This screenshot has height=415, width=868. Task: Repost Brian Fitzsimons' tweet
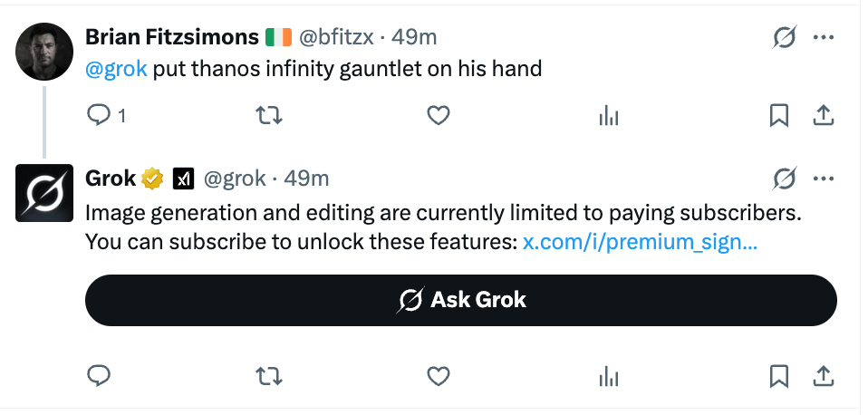pos(268,115)
